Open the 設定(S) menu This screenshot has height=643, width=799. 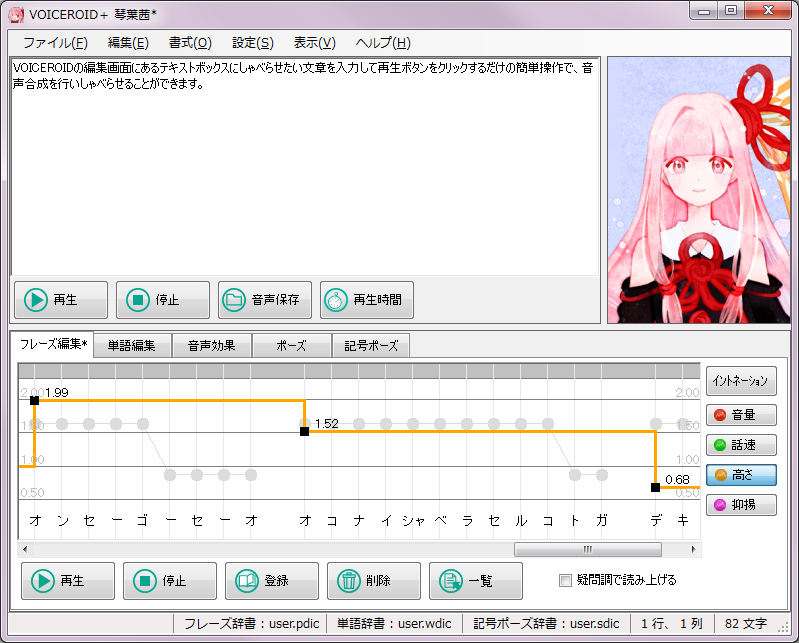253,43
